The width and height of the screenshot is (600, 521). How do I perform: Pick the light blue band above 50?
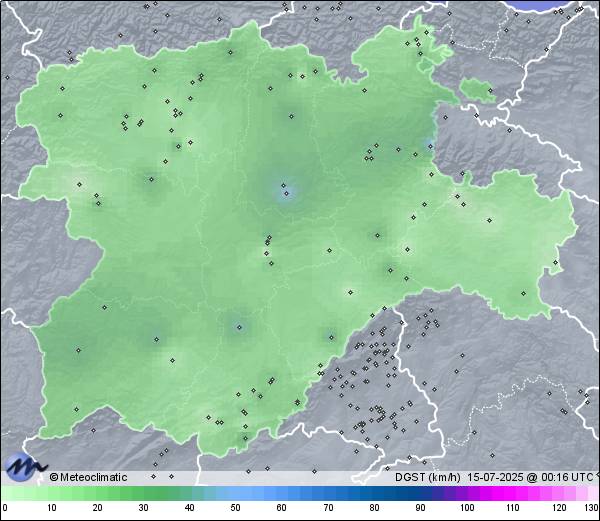[235, 493]
